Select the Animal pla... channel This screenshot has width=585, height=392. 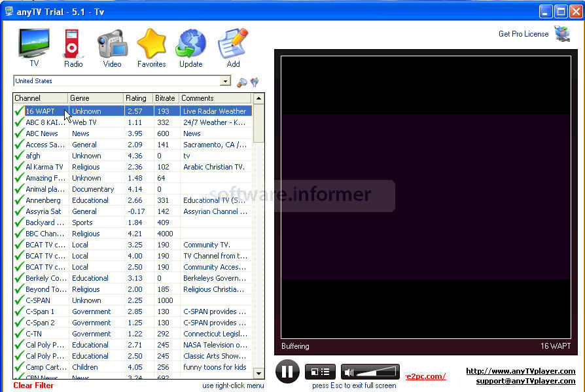(133, 189)
